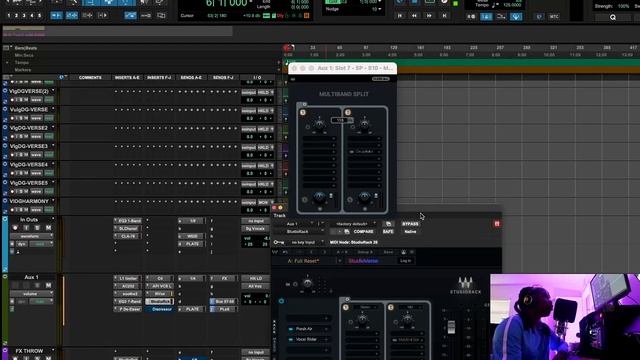Click the magnifier search icon at top right
Screen dimensions: 640x360
click(x=613, y=17)
